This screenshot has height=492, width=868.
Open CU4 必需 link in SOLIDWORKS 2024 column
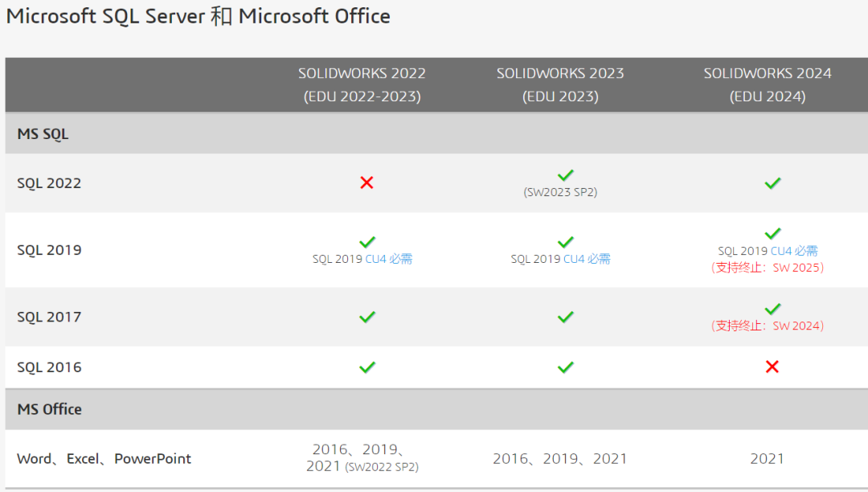794,251
